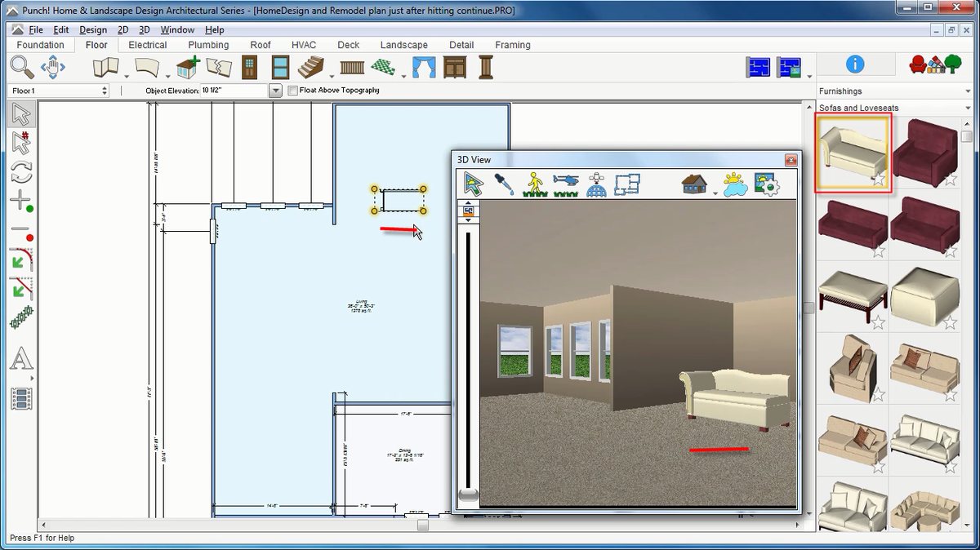Select the cabinet tool
Screen dimensions: 980x550
tap(455, 67)
